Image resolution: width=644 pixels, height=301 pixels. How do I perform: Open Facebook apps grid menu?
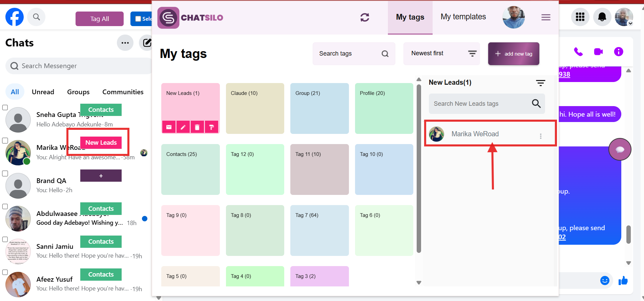[x=580, y=17]
